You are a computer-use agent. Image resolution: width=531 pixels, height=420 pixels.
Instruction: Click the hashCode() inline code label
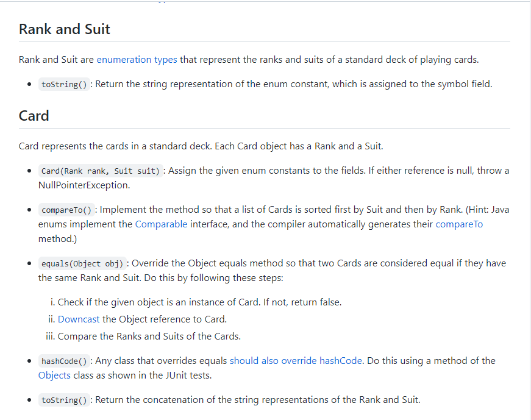pyautogui.click(x=64, y=361)
